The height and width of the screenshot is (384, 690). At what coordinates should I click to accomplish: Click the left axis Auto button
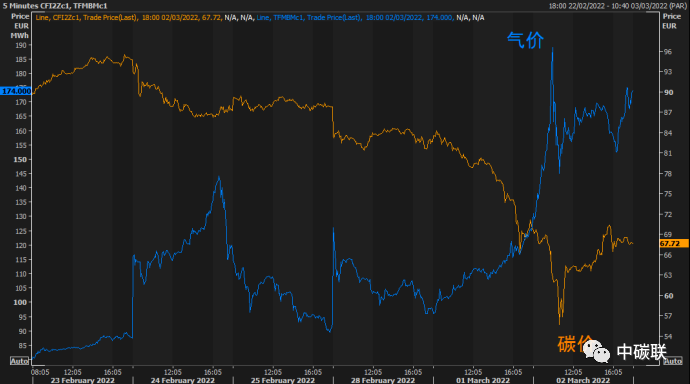20,361
